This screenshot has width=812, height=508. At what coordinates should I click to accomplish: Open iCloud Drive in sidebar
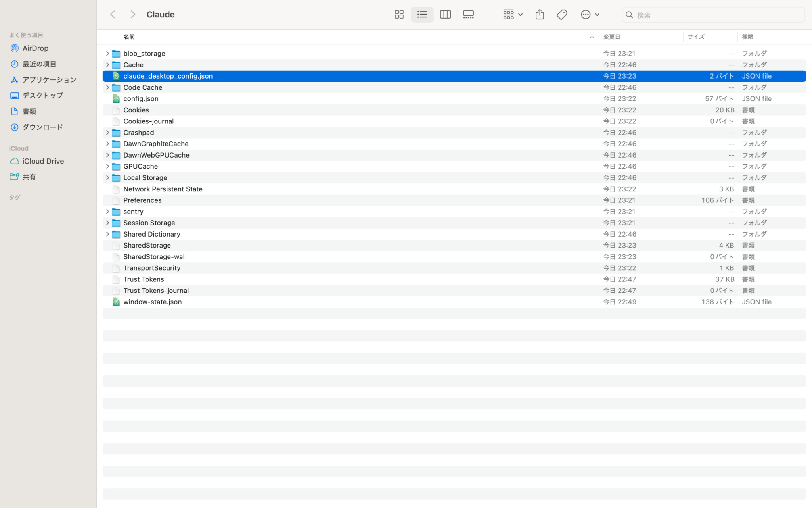[x=43, y=161]
